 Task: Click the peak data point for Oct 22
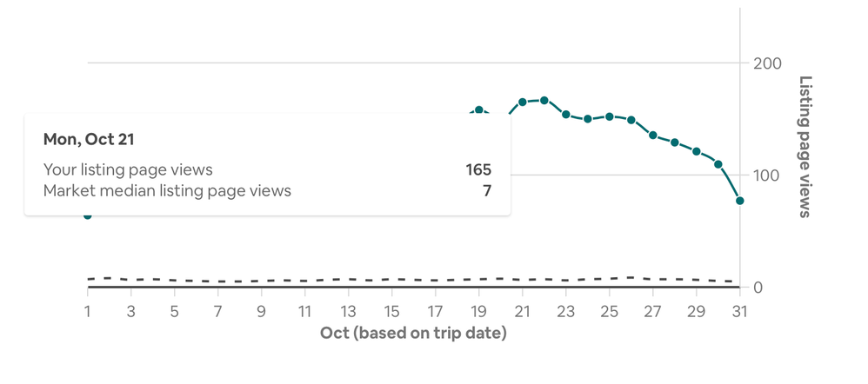[544, 101]
